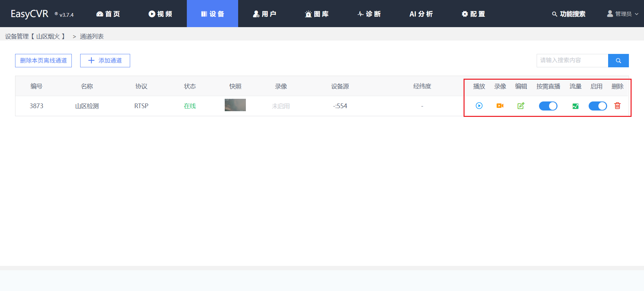
Task: Click 删除本页离线通道 button
Action: (43, 61)
